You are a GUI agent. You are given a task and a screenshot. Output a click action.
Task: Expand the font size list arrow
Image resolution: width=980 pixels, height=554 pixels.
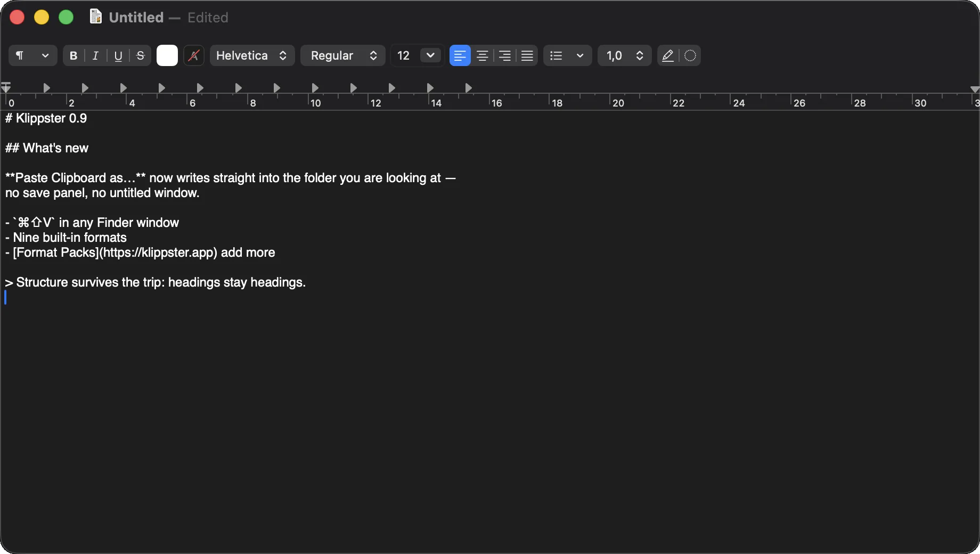(x=431, y=55)
